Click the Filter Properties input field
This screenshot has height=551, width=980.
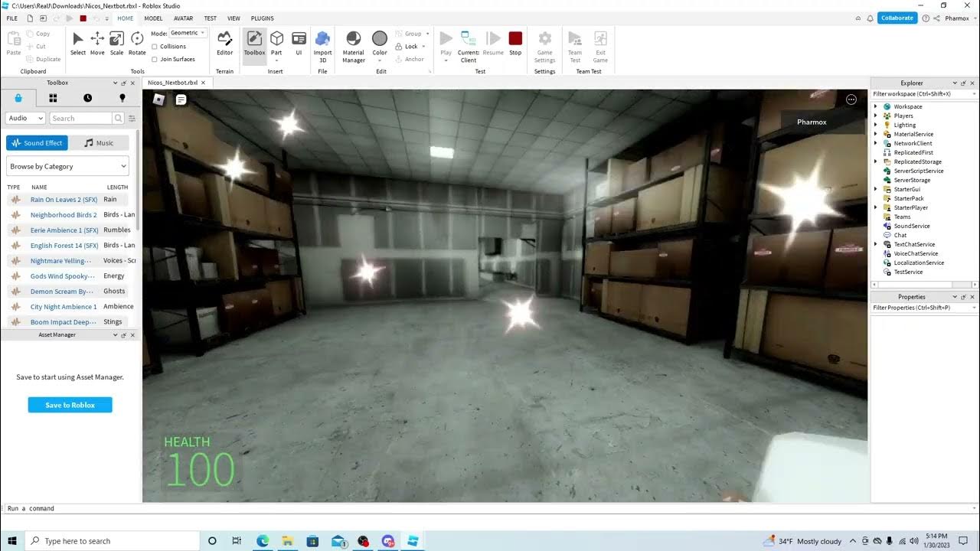pos(924,308)
